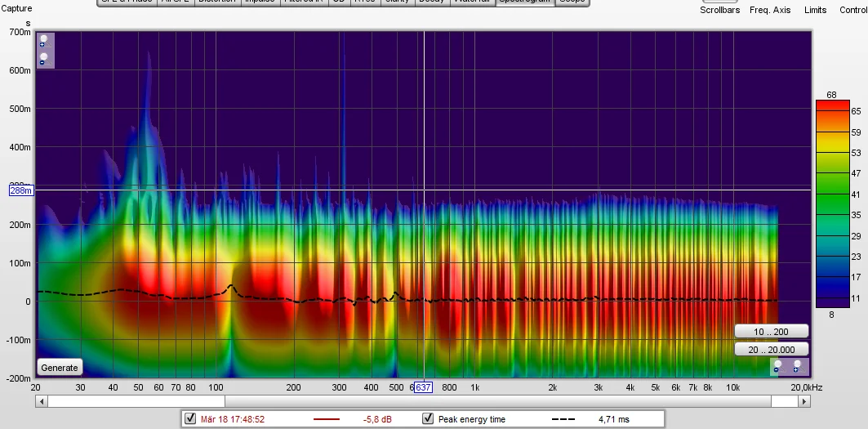Image resolution: width=868 pixels, height=429 pixels.
Task: Click the 637 frequency cursor label
Action: [423, 387]
